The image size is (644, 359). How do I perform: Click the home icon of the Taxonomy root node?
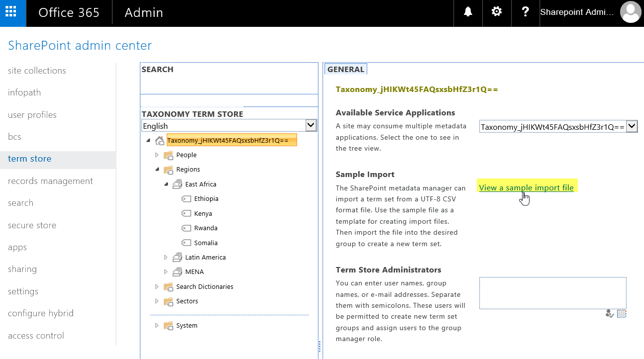coord(160,141)
